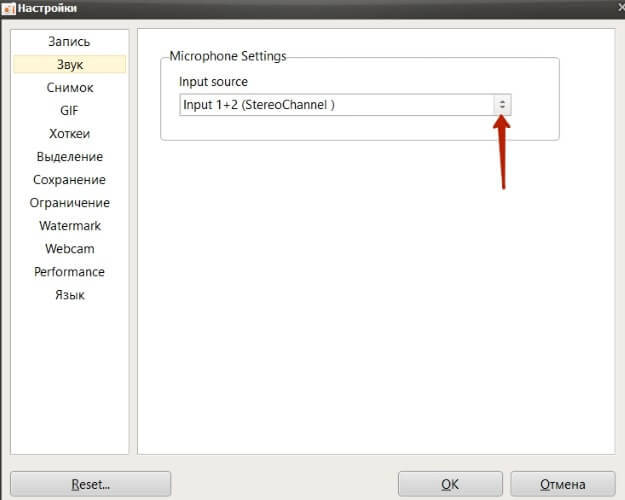Open the Сохранение settings section
This screenshot has height=500, width=625.
(x=69, y=180)
